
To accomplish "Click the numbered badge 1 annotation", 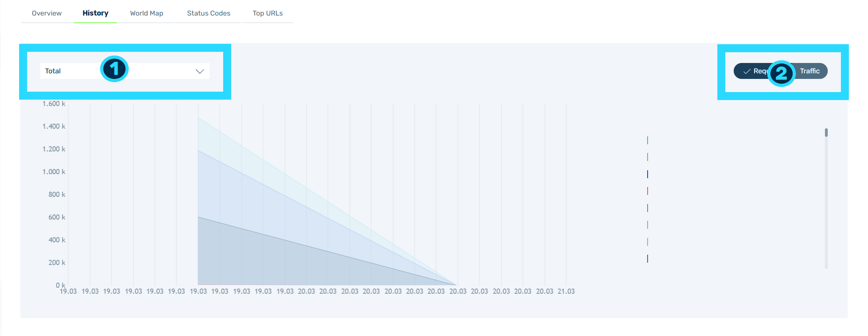I will (114, 69).
